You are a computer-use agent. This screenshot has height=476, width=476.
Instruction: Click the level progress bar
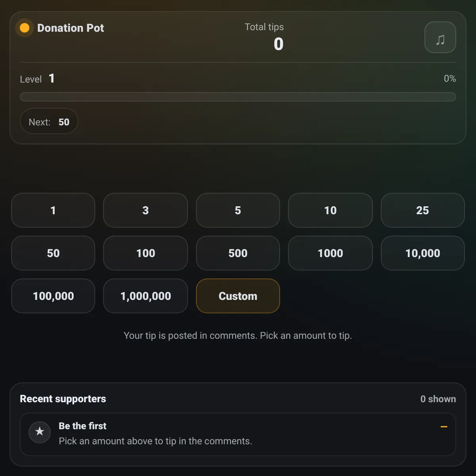pyautogui.click(x=238, y=97)
